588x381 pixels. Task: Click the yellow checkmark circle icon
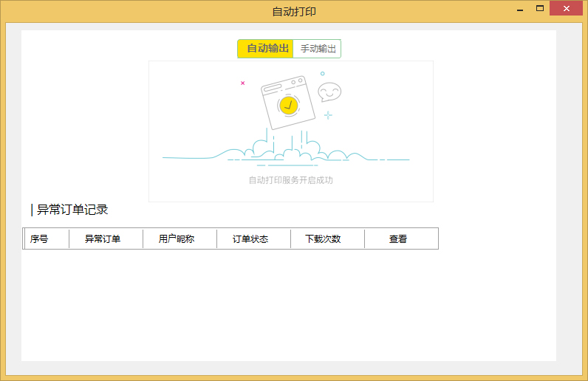coord(289,106)
